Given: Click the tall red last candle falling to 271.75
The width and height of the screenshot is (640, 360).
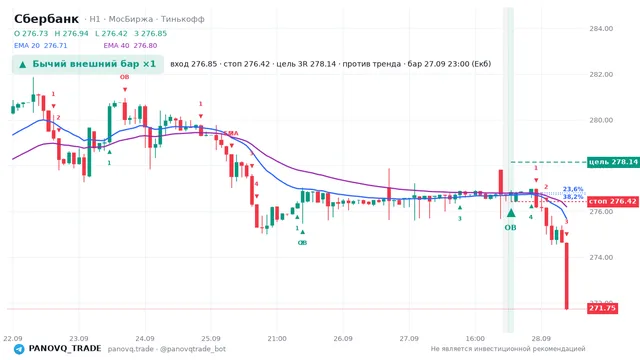Looking at the screenshot, I should [567, 276].
